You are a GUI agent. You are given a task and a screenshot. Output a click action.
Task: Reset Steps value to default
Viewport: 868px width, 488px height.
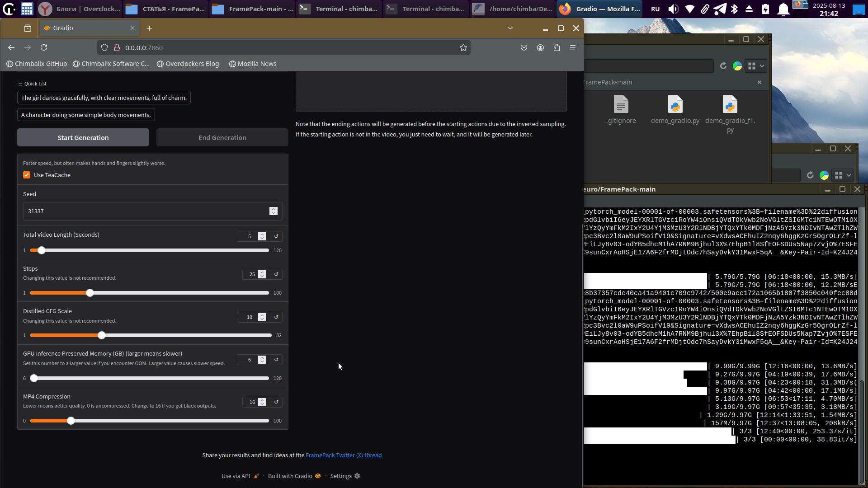click(x=276, y=274)
